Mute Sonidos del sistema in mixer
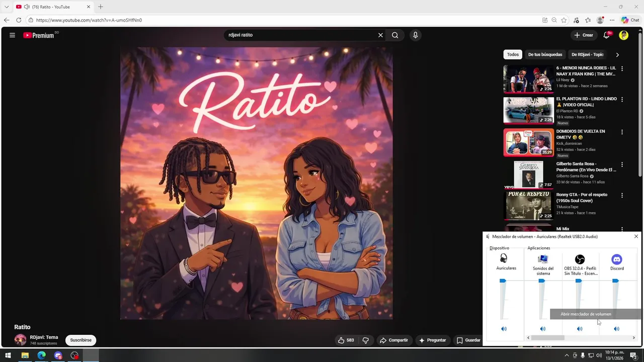This screenshot has height=362, width=644. tap(542, 329)
